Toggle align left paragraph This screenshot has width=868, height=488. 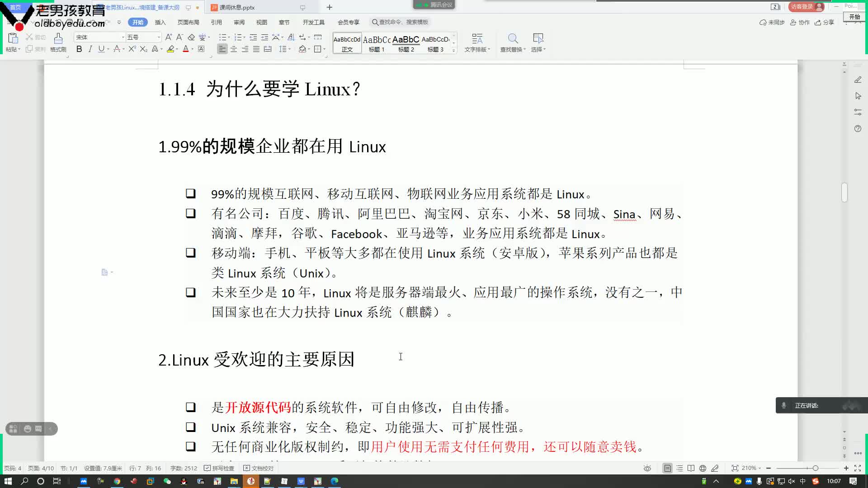click(222, 49)
